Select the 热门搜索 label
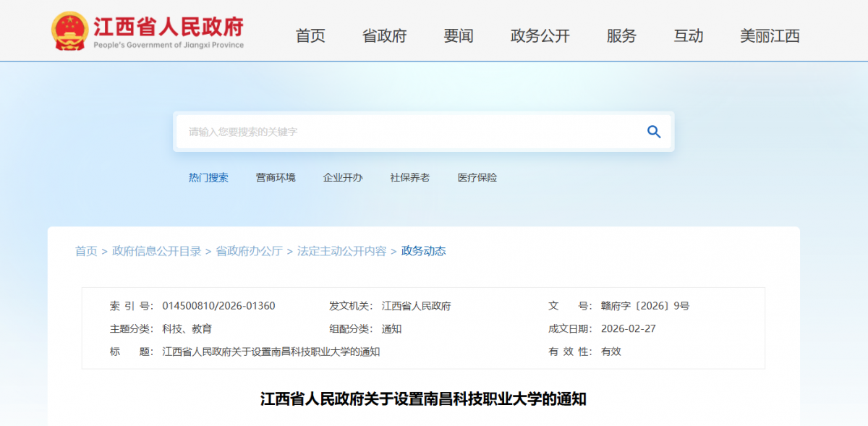 208,178
